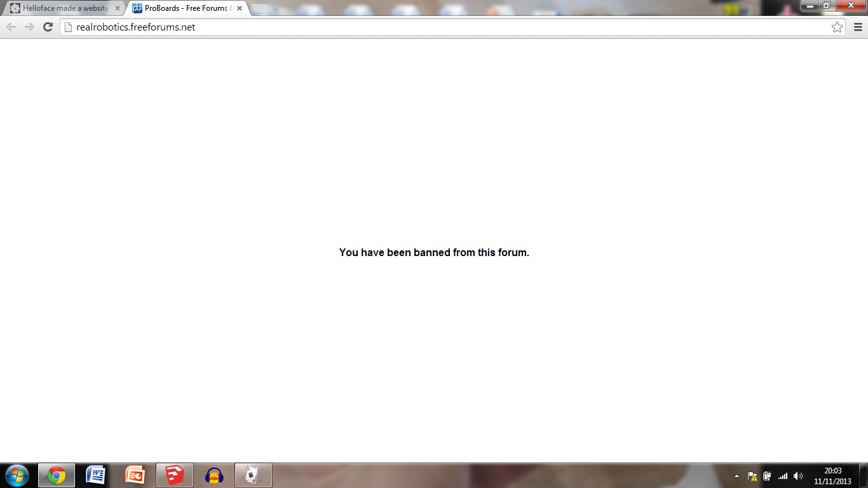Click the Action Center flag tray icon

pyautogui.click(x=752, y=476)
